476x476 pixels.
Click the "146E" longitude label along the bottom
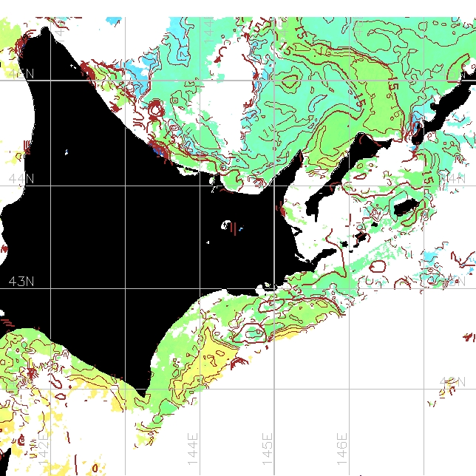pyautogui.click(x=341, y=449)
